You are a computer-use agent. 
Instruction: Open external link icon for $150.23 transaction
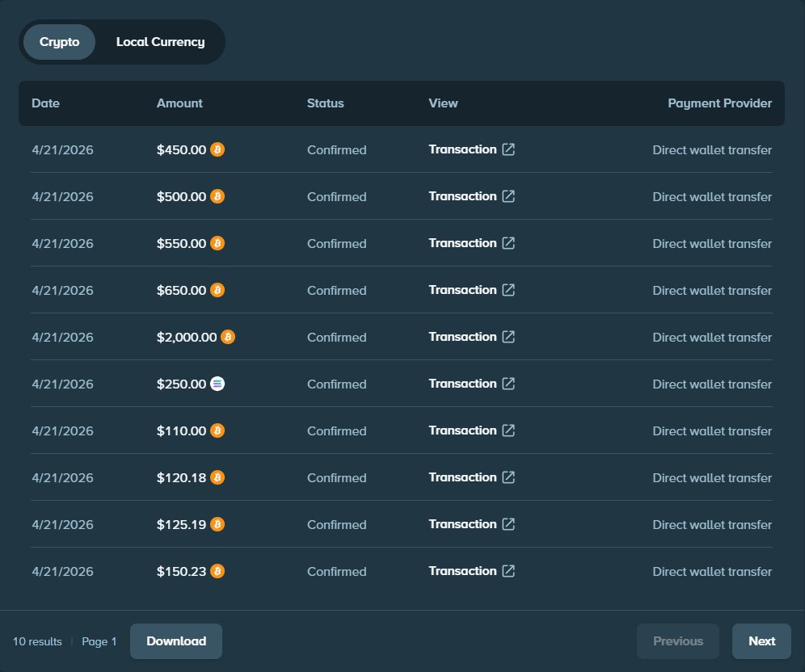(508, 571)
